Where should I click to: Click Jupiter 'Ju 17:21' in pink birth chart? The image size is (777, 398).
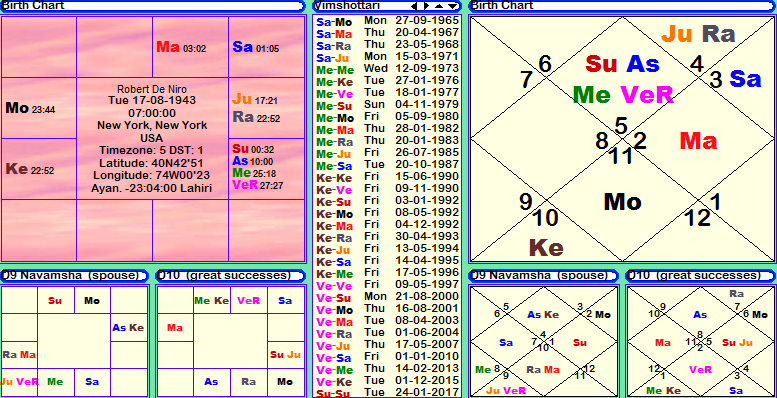point(255,99)
